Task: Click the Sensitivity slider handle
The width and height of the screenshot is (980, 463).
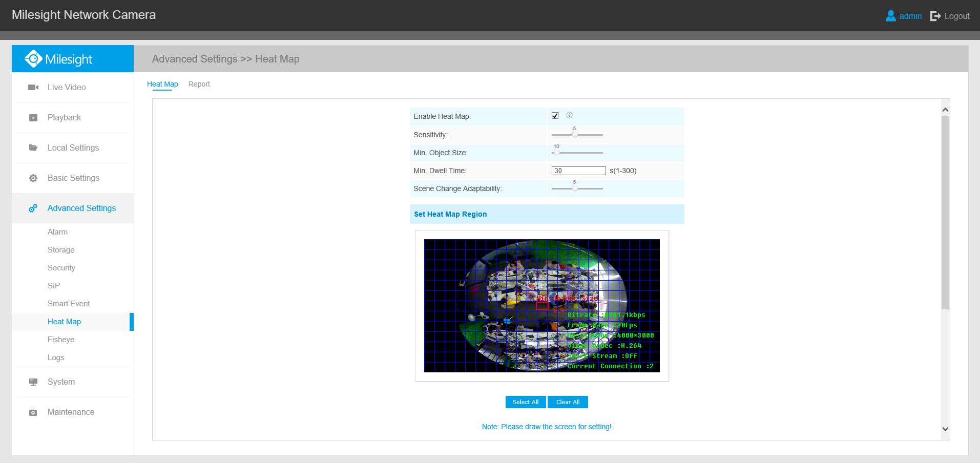Action: (575, 135)
